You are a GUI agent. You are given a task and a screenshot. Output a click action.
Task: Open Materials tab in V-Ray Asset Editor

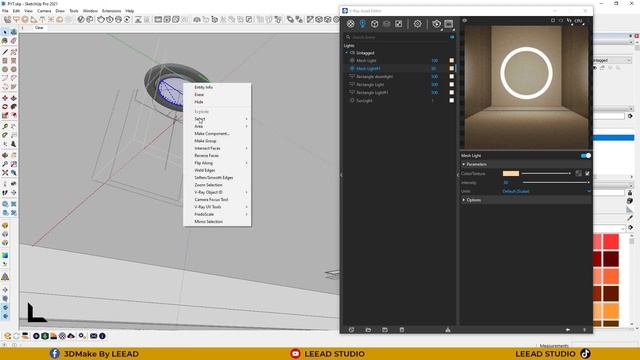click(x=350, y=24)
